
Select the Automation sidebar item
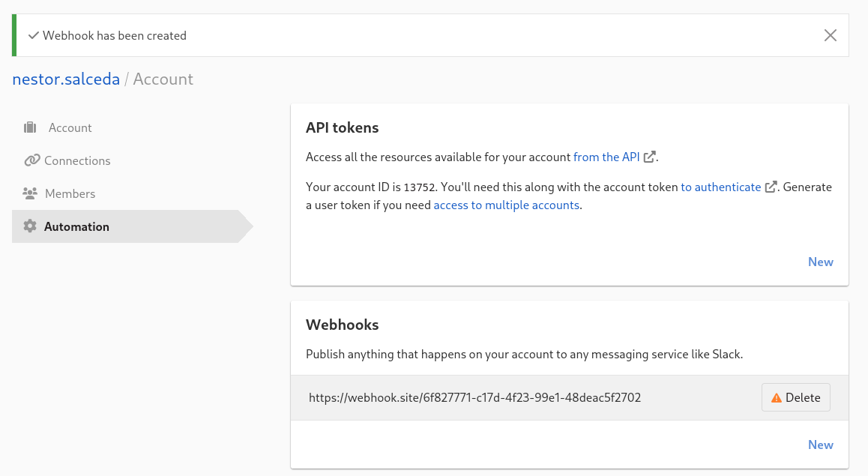76,226
